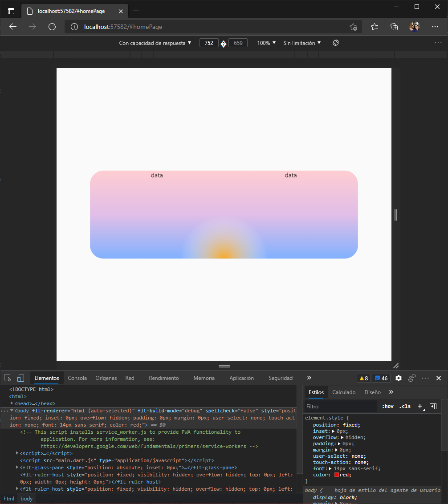Toggle :hov pseudo-class state editor

click(387, 406)
